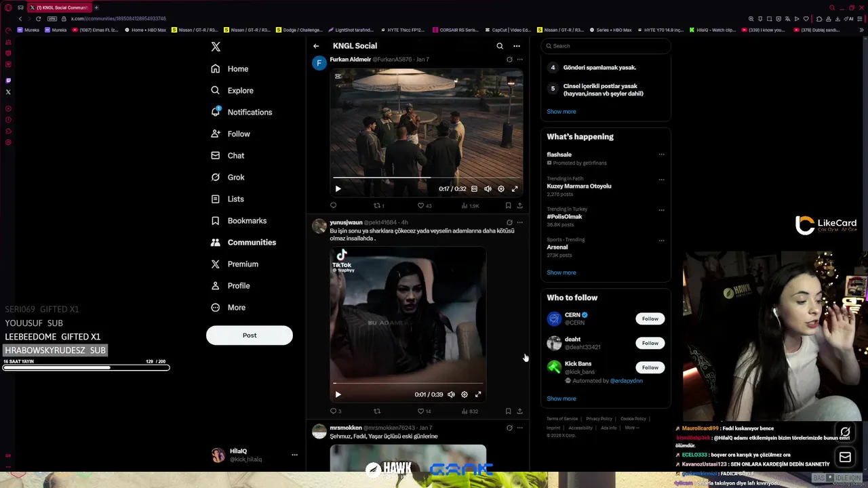Reply to Furkan Aldemir's post
868x488 pixels.
coord(333,205)
